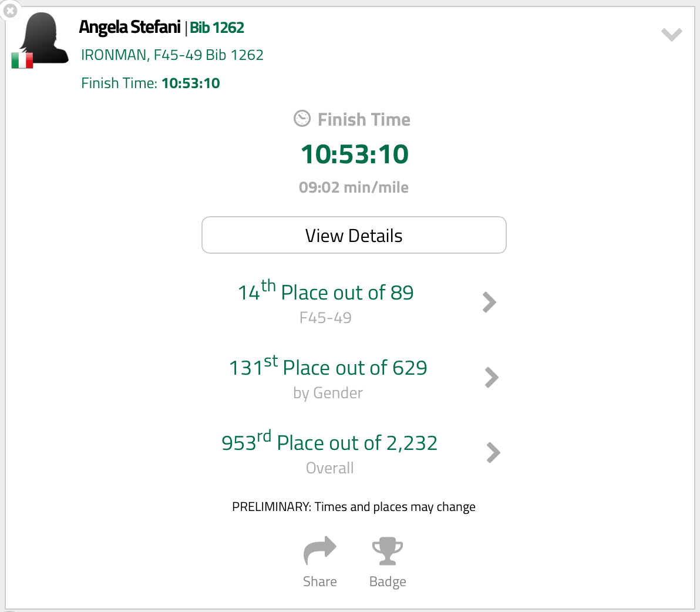Screen dimensions: 700x612
Task: Click the Italian flag icon
Action: click(22, 60)
